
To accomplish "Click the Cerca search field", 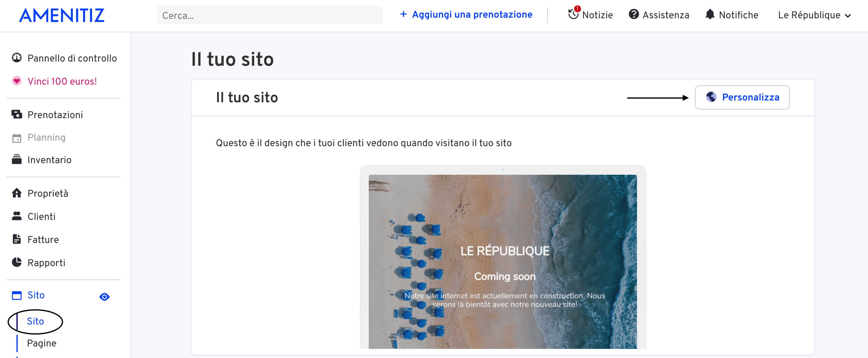I will [x=269, y=16].
